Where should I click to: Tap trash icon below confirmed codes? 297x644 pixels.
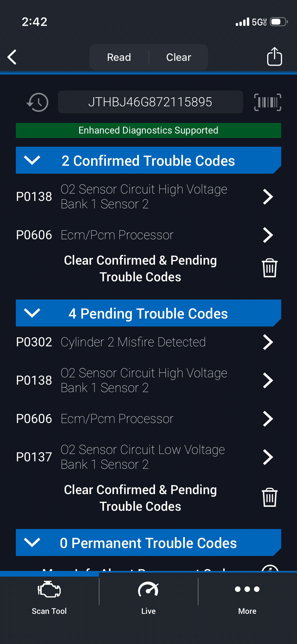click(x=269, y=268)
